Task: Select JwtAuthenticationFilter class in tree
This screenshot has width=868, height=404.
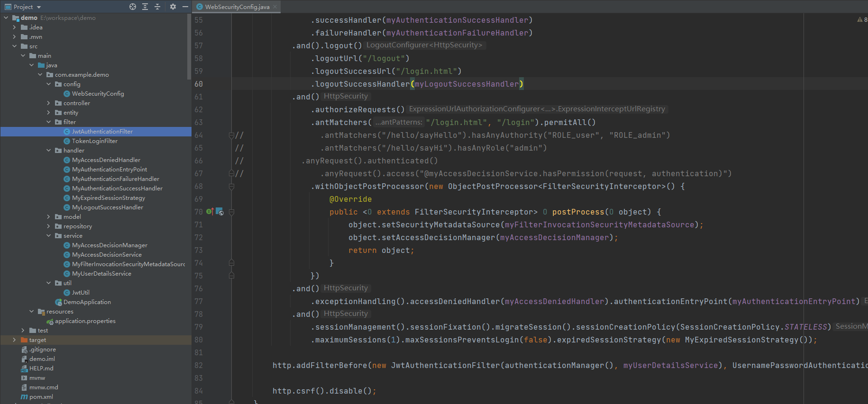Action: coord(102,131)
